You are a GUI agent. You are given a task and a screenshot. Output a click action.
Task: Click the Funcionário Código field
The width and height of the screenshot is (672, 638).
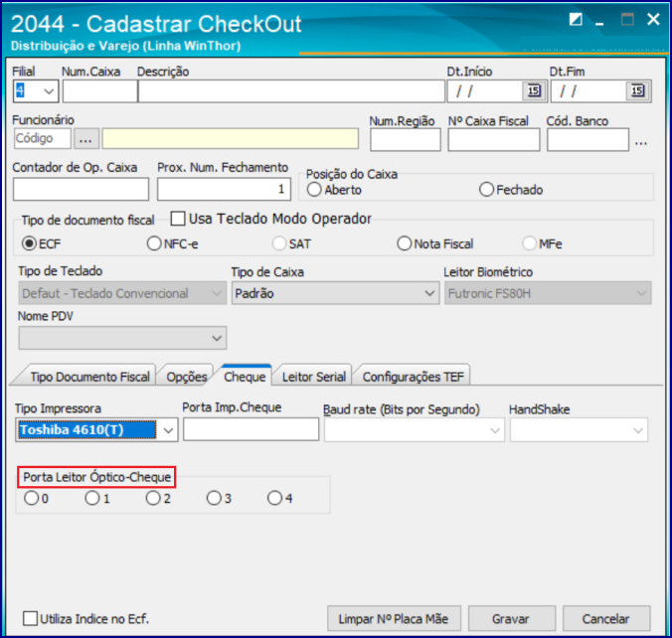[43, 138]
